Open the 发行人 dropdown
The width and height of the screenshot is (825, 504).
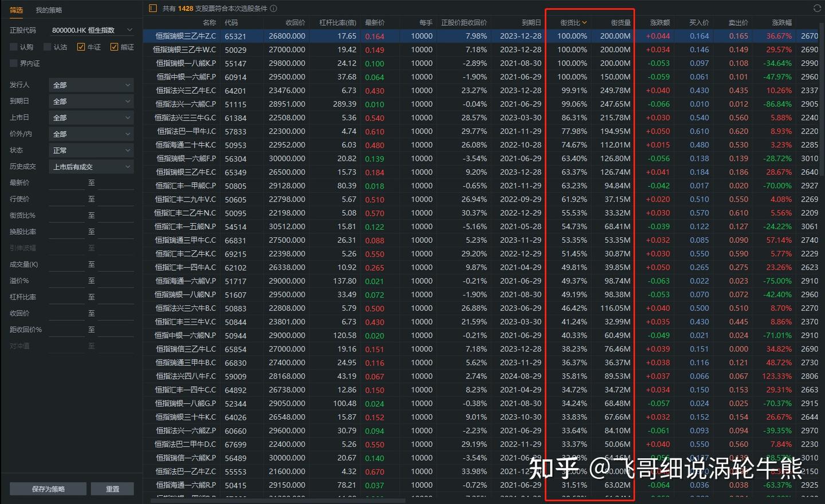click(x=91, y=84)
